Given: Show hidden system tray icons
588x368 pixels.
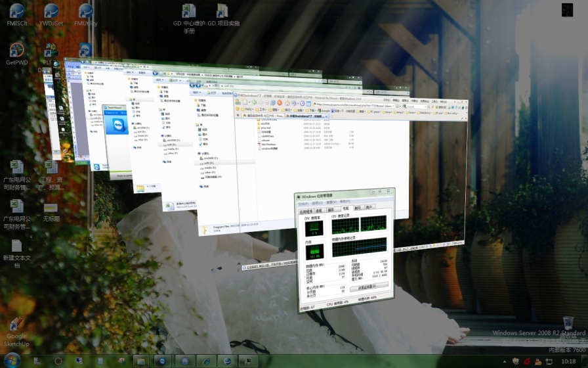Looking at the screenshot, I should 504,361.
